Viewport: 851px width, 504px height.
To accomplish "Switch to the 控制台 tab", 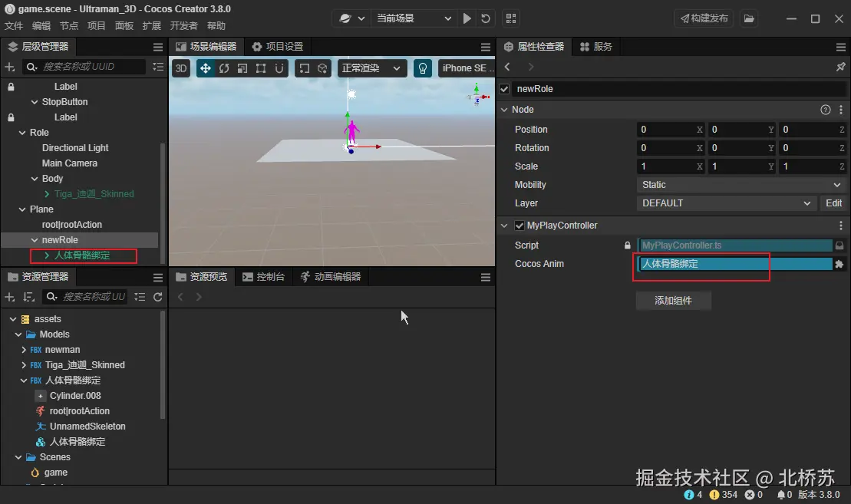I will click(263, 277).
